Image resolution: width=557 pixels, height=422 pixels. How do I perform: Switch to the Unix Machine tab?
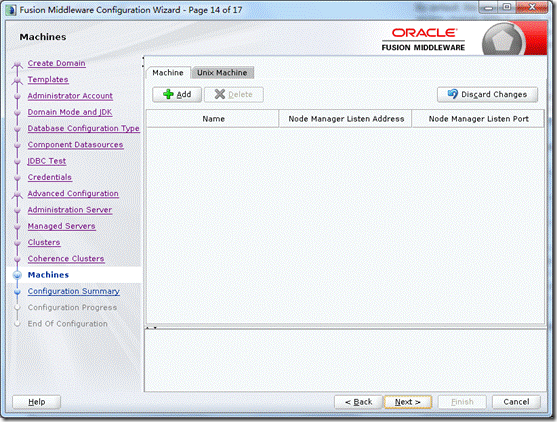click(222, 72)
